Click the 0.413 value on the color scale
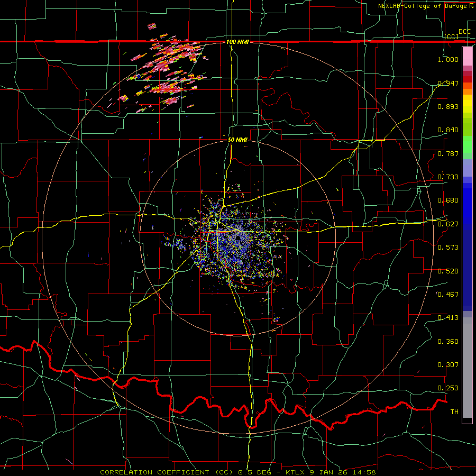 pyautogui.click(x=448, y=318)
